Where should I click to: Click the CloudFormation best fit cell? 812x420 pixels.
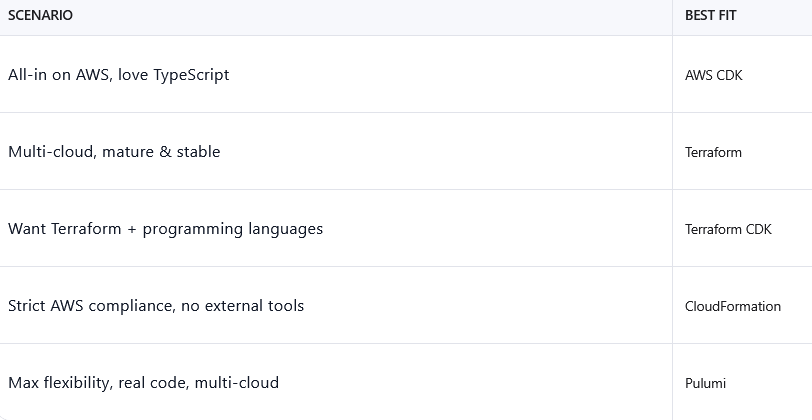(732, 306)
